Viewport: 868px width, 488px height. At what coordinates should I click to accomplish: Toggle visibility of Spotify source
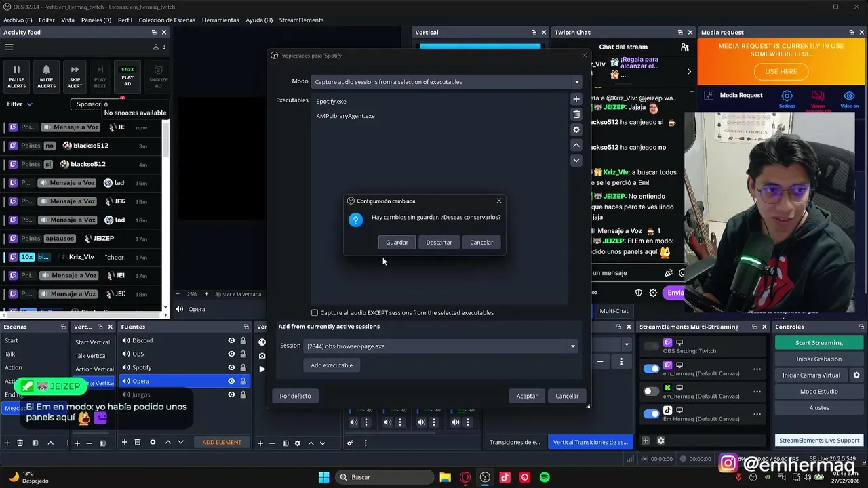tap(231, 367)
